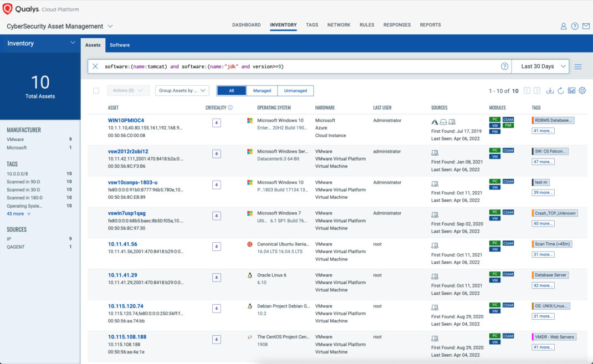Screen dimensions: 593x364
Task: Click FIM module badge for WIN10PMIOC4
Action: point(508,126)
